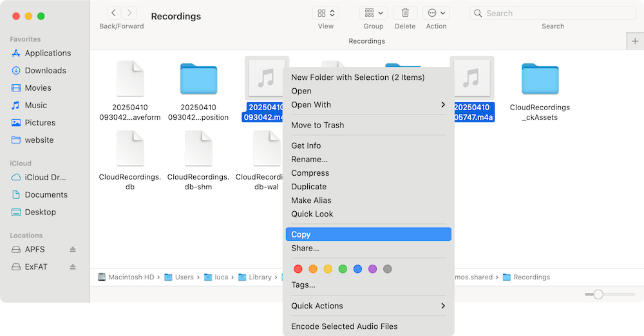Choose Compress in context menu
644x336 pixels.
coord(368,173)
